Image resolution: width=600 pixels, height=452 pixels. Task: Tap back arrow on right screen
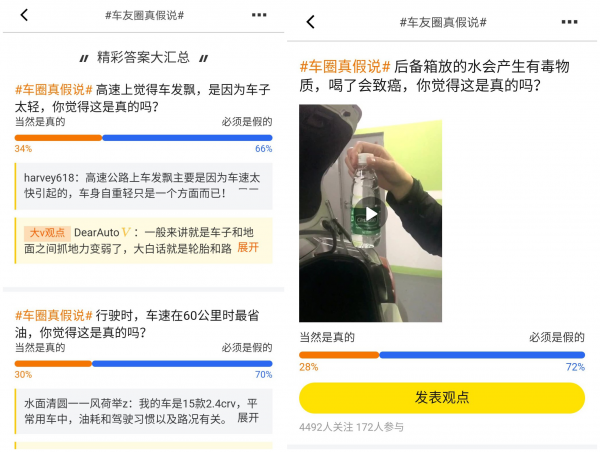coord(311,22)
